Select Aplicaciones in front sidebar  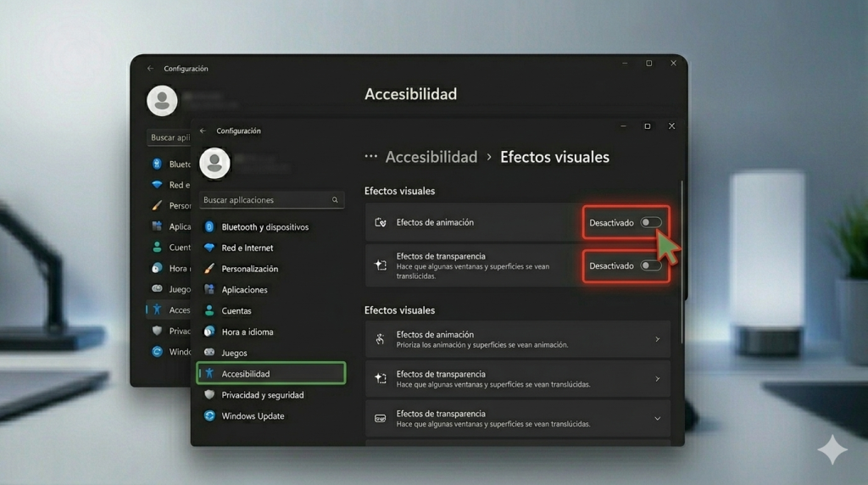click(x=271, y=290)
